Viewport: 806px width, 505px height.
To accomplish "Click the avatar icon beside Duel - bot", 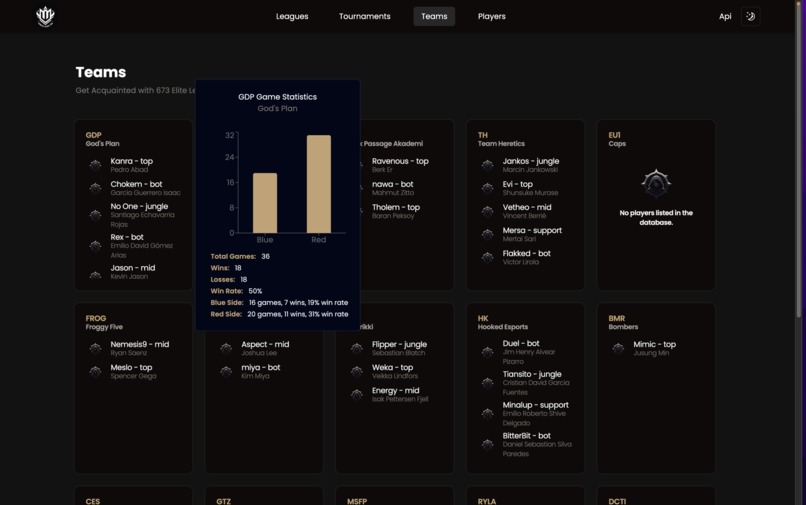I will (487, 352).
